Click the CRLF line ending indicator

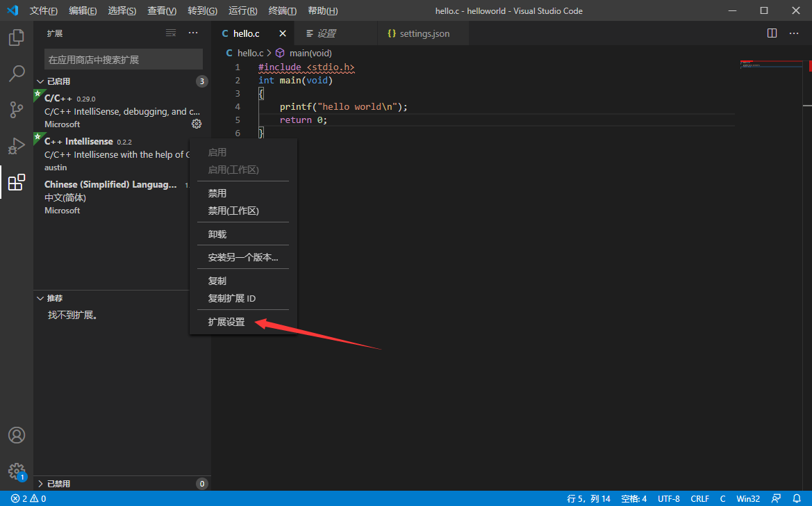pos(699,499)
